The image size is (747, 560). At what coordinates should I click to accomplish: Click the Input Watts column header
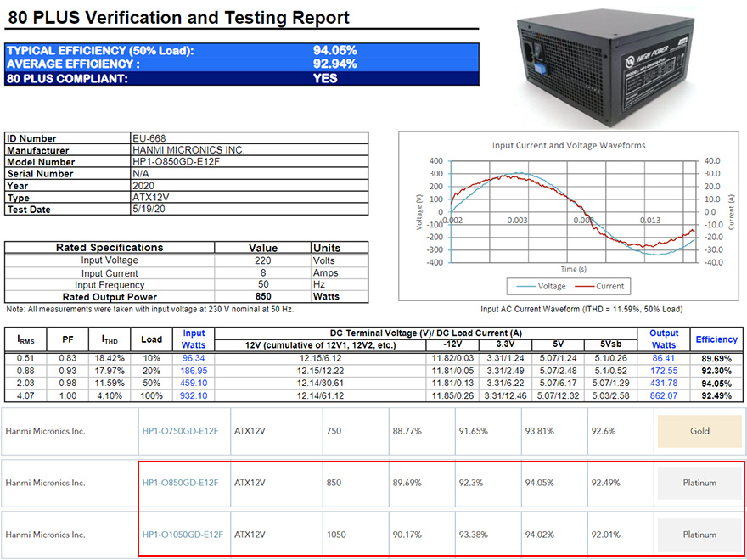tap(194, 339)
